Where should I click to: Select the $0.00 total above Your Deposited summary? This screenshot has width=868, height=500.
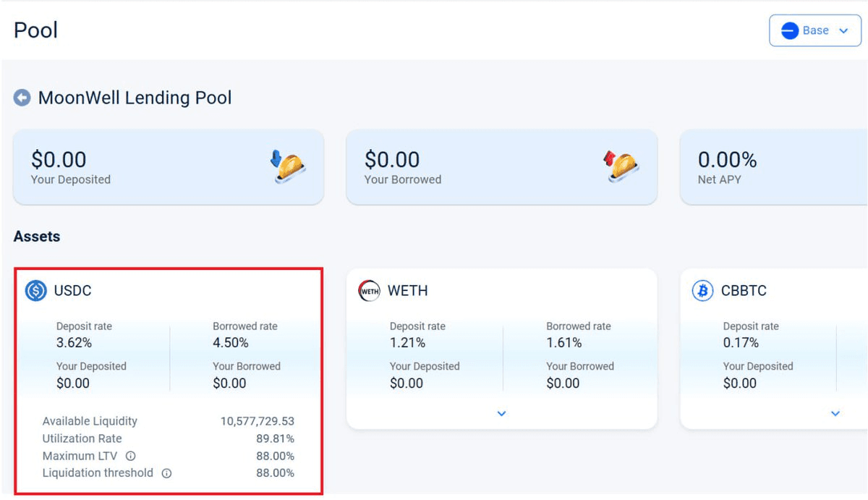[59, 159]
